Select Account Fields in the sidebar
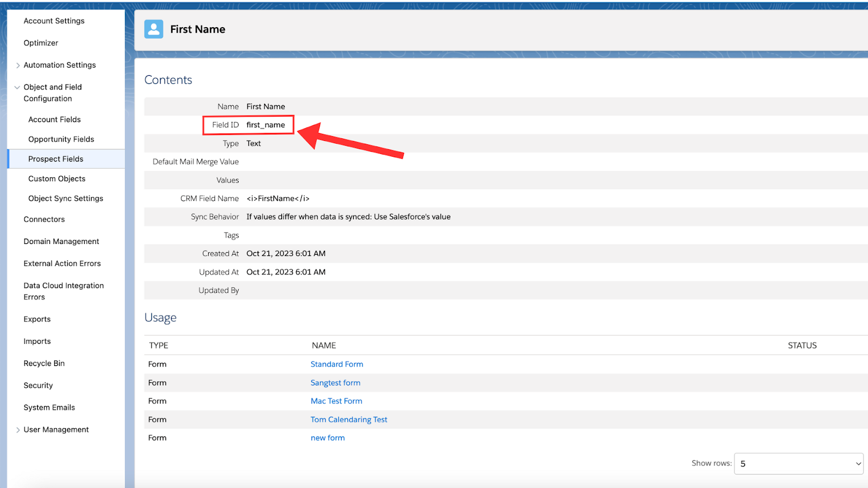This screenshot has width=868, height=488. pyautogui.click(x=54, y=119)
